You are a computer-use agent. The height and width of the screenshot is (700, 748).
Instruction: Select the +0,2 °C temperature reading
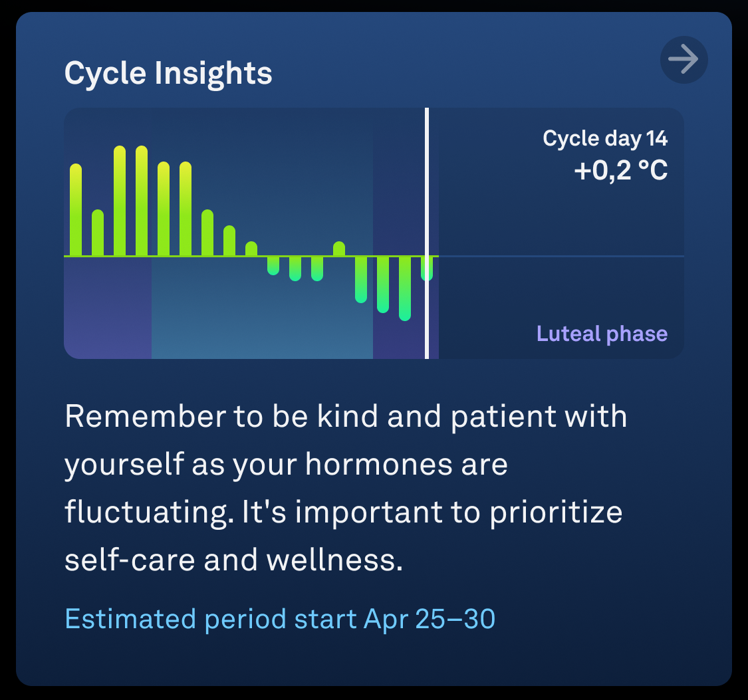(x=620, y=170)
